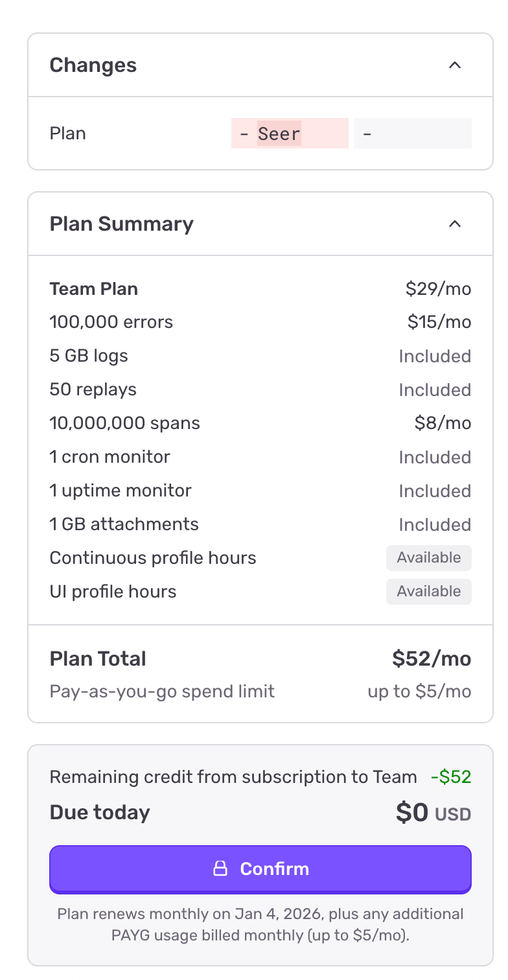Image resolution: width=508 pixels, height=980 pixels.
Task: Collapse the Plan Summary chevron
Action: [x=455, y=224]
